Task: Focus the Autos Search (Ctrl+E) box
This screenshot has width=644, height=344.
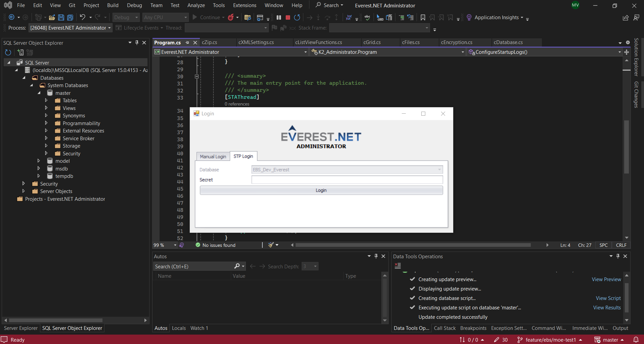Action: tap(194, 266)
